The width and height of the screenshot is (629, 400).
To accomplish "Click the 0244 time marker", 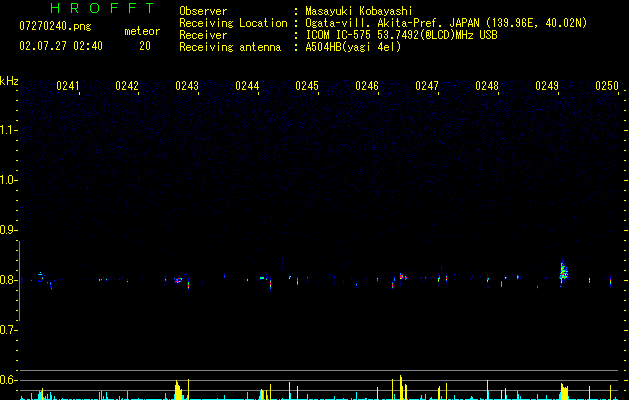I will point(247,86).
